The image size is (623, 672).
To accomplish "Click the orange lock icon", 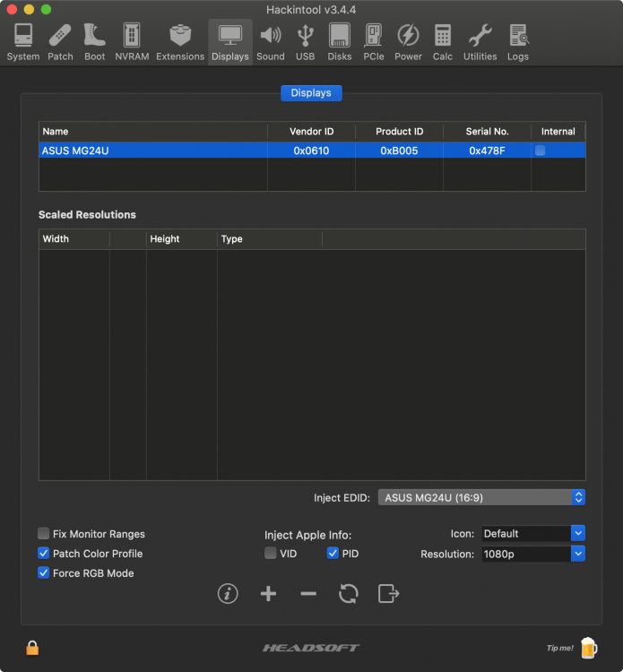I will (x=32, y=648).
